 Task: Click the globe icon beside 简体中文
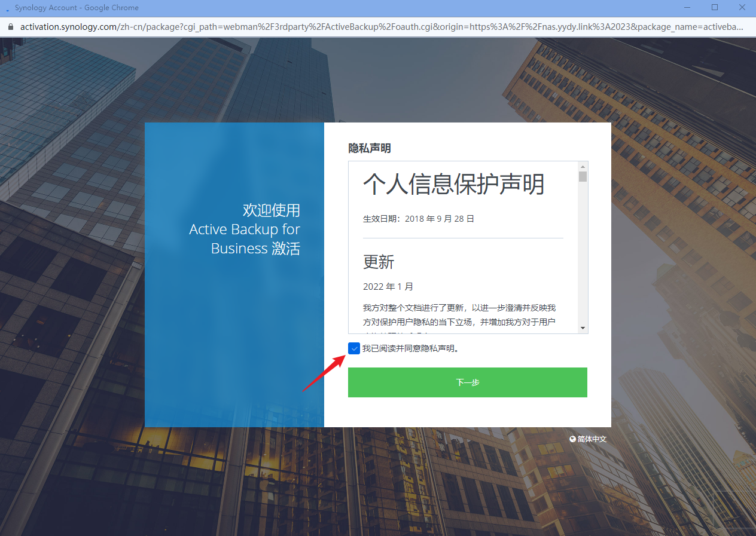[573, 439]
